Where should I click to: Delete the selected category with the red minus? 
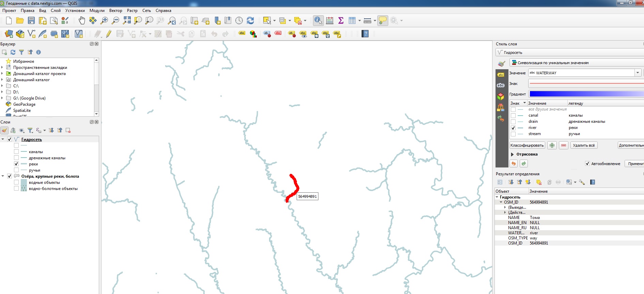point(564,145)
